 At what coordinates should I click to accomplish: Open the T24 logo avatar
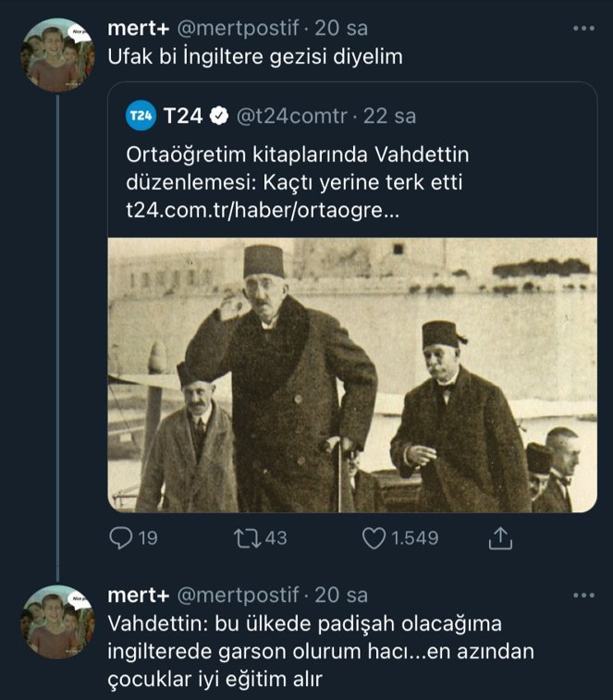pos(140,117)
